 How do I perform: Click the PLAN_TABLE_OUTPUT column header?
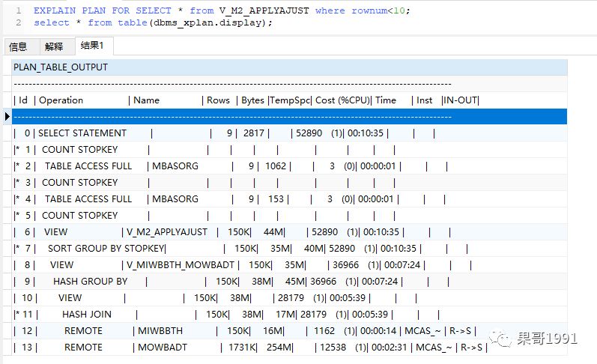[289, 67]
